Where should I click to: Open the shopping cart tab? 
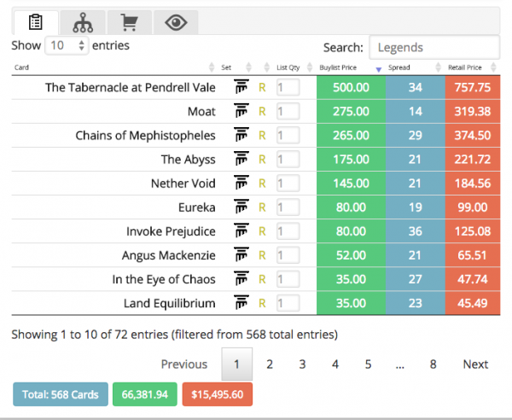pos(129,22)
